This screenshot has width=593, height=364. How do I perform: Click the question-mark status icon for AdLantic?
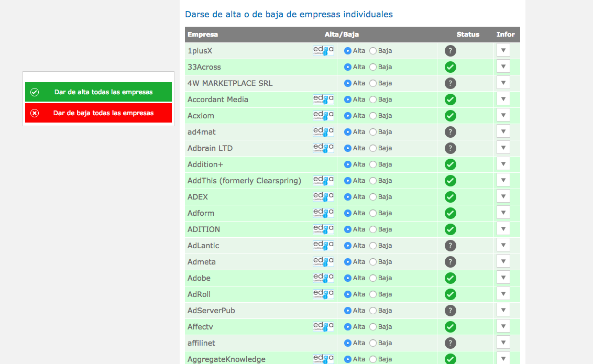click(450, 246)
